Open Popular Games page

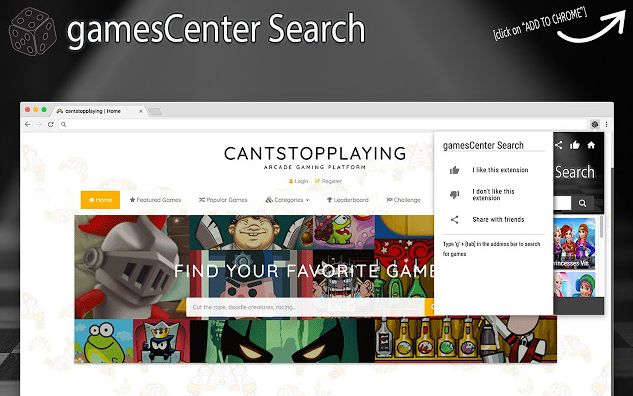[223, 200]
